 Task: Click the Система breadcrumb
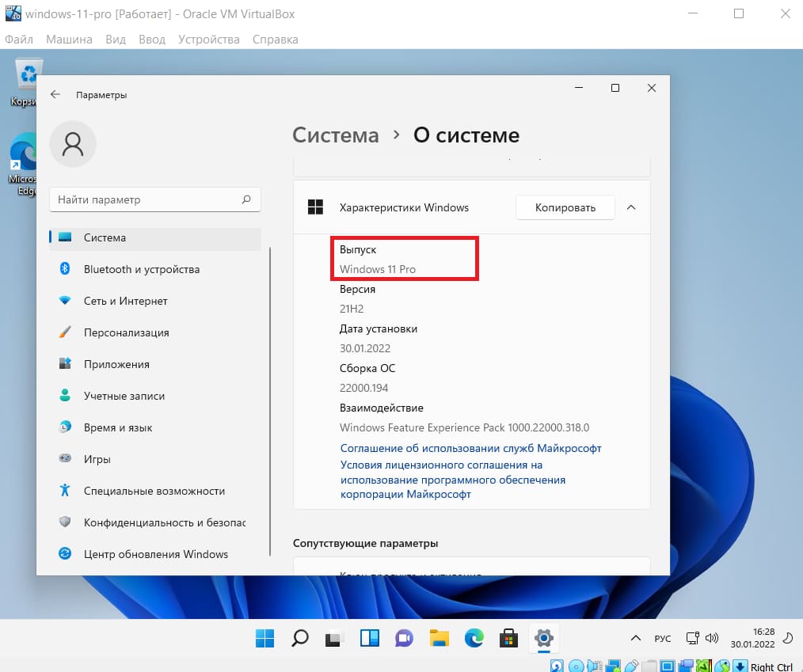(x=336, y=135)
